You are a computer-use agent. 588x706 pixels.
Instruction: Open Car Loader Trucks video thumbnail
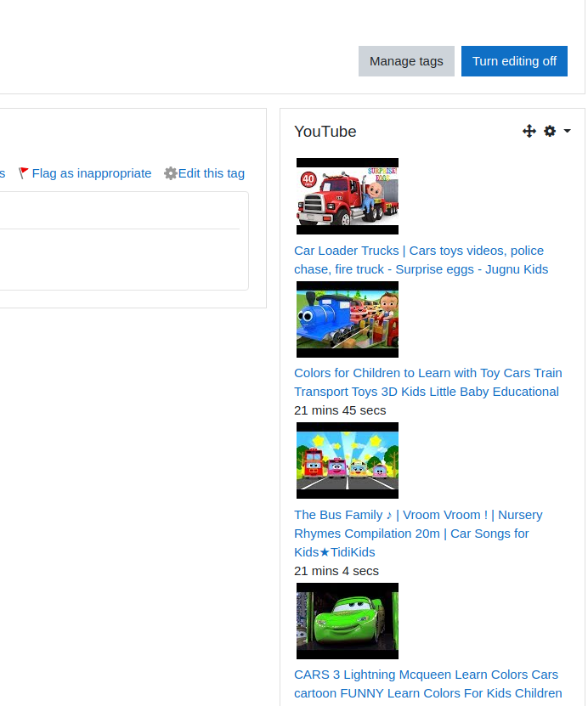point(348,196)
